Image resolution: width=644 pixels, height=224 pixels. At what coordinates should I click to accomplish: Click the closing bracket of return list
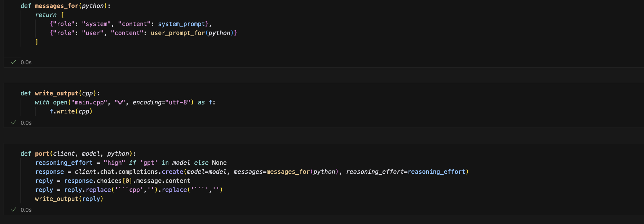pyautogui.click(x=36, y=42)
